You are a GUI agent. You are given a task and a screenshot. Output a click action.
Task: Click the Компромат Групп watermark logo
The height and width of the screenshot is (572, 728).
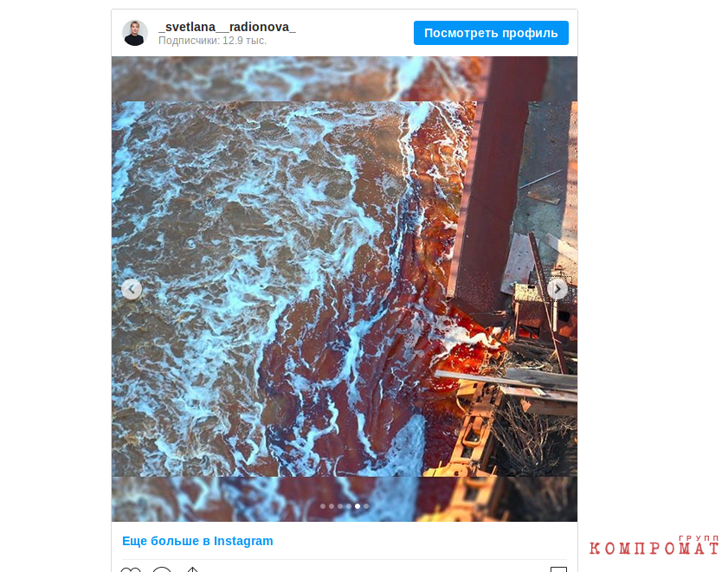point(654,545)
